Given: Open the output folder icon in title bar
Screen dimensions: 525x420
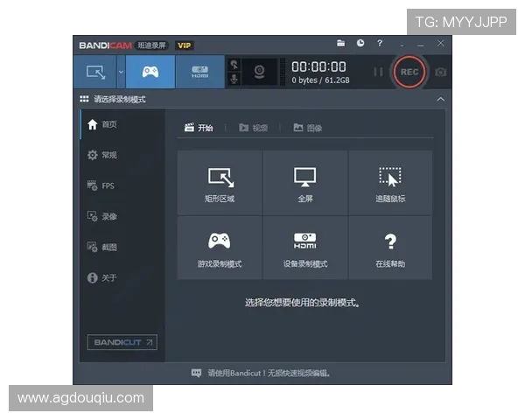Looking at the screenshot, I should (x=341, y=43).
